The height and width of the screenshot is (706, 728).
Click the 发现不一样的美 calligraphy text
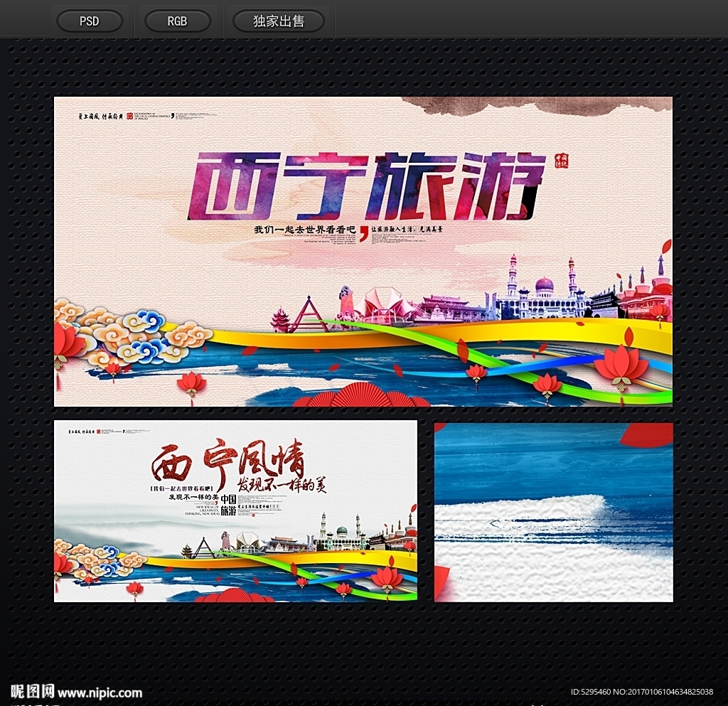coord(282,485)
